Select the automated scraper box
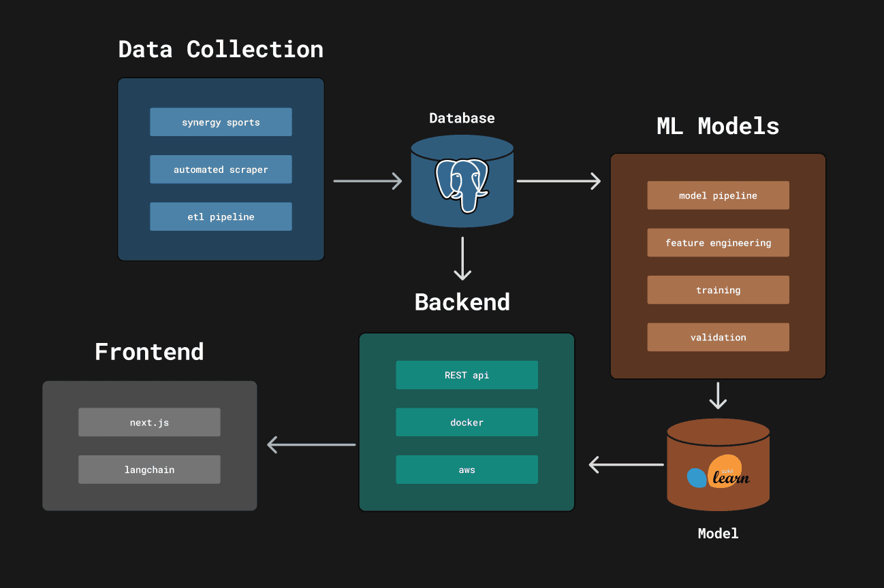 [221, 169]
